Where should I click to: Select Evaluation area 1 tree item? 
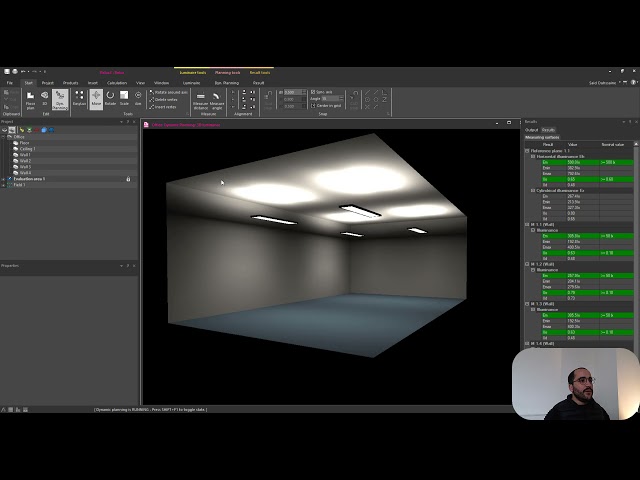(29, 179)
